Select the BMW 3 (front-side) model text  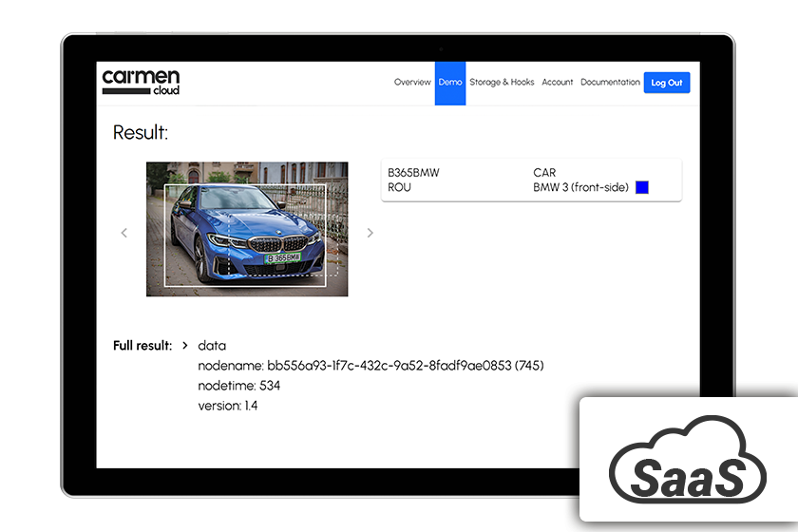tap(580, 188)
